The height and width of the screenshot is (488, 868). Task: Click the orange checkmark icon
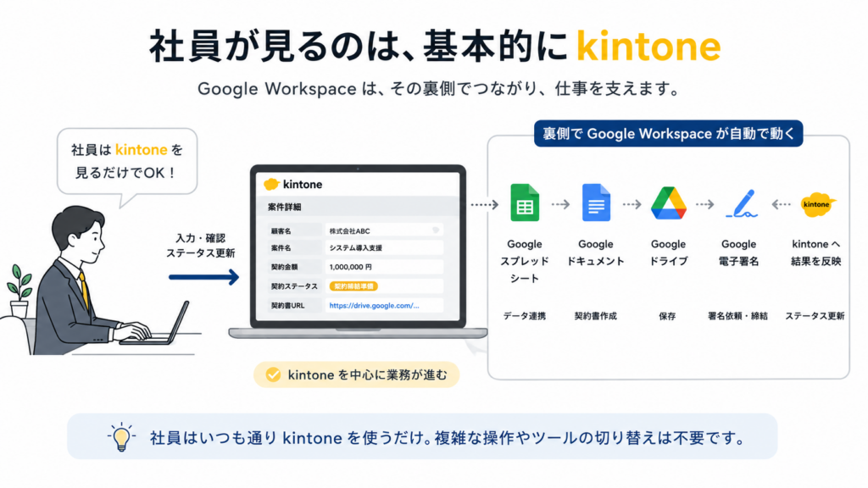pos(273,374)
